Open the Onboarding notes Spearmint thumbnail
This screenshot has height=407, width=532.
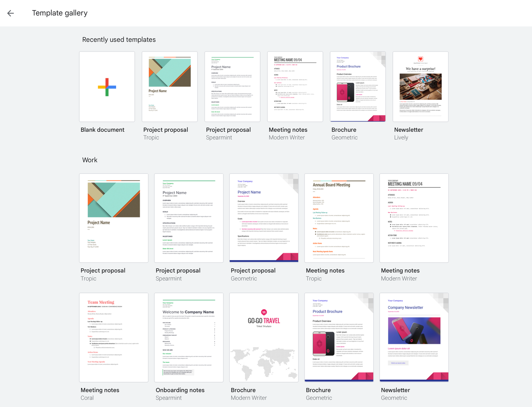tap(189, 337)
